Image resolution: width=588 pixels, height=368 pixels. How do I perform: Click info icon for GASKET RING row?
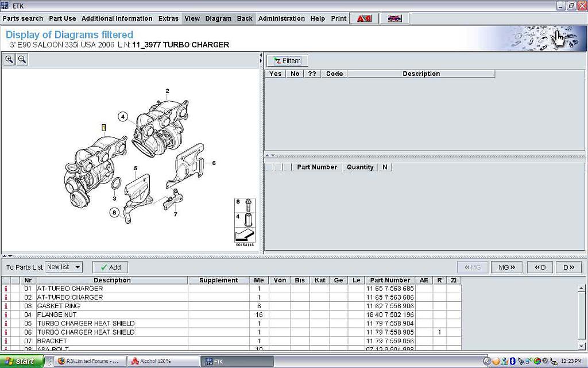click(6, 306)
